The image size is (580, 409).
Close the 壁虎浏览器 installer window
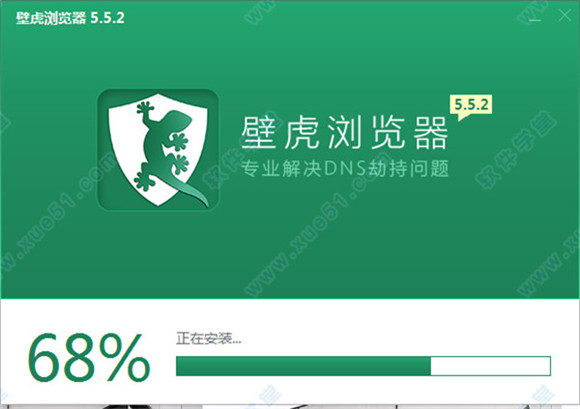point(564,16)
